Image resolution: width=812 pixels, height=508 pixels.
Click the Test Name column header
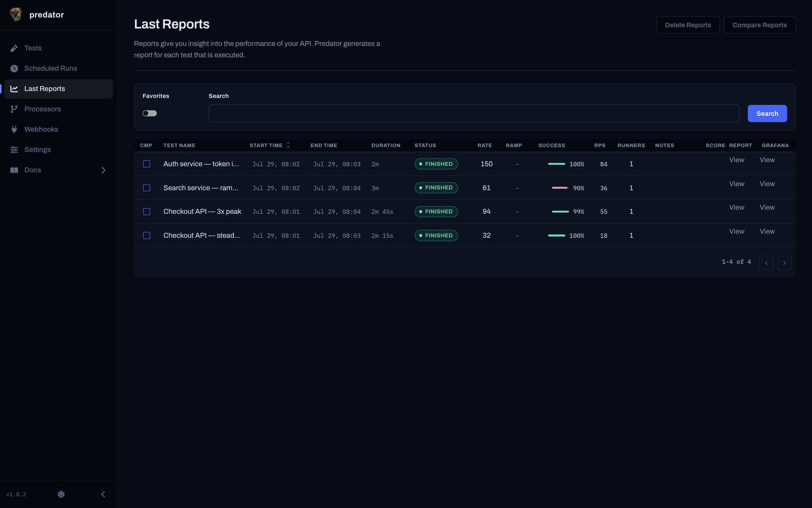point(179,145)
